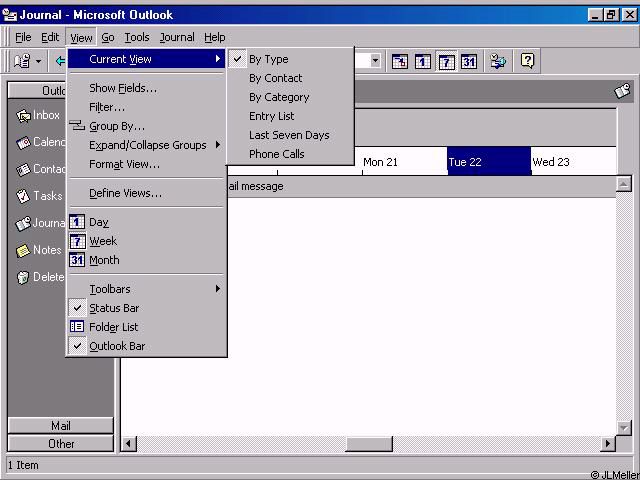Select the By Contact view
This screenshot has height=480, width=640.
(290, 78)
